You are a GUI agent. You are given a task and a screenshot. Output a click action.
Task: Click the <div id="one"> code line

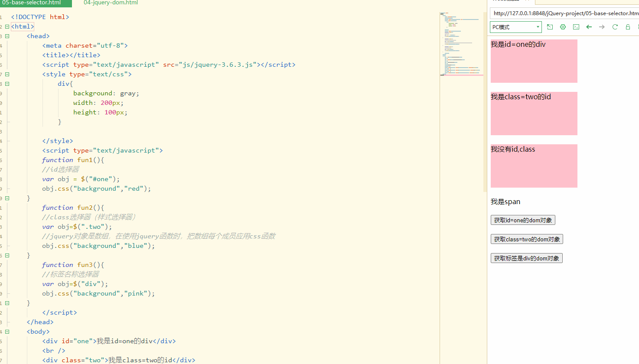coord(109,341)
